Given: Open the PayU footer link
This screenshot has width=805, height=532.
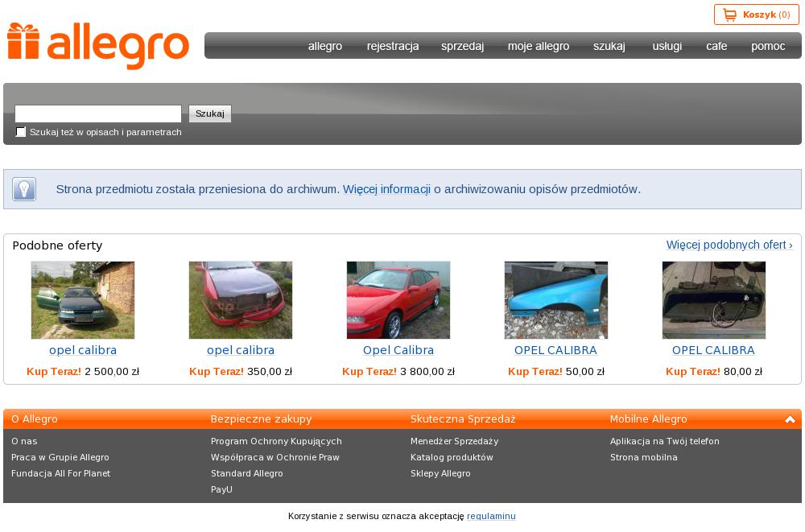Looking at the screenshot, I should (222, 489).
